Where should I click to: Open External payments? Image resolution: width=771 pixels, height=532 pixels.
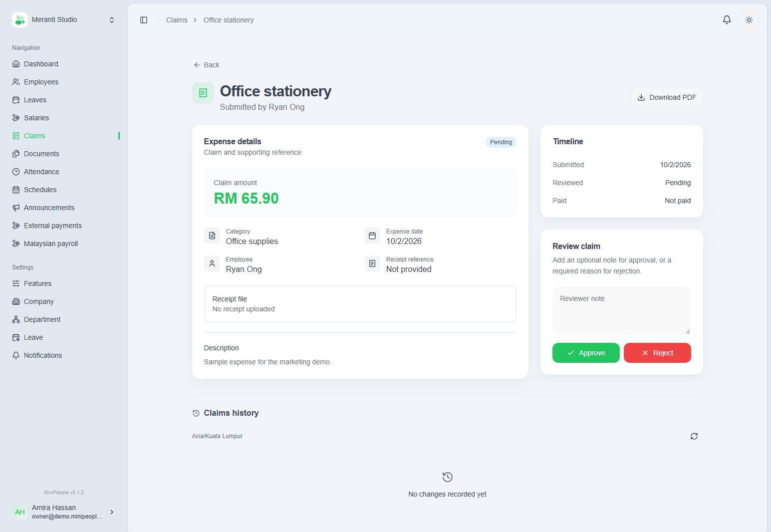pos(64,226)
